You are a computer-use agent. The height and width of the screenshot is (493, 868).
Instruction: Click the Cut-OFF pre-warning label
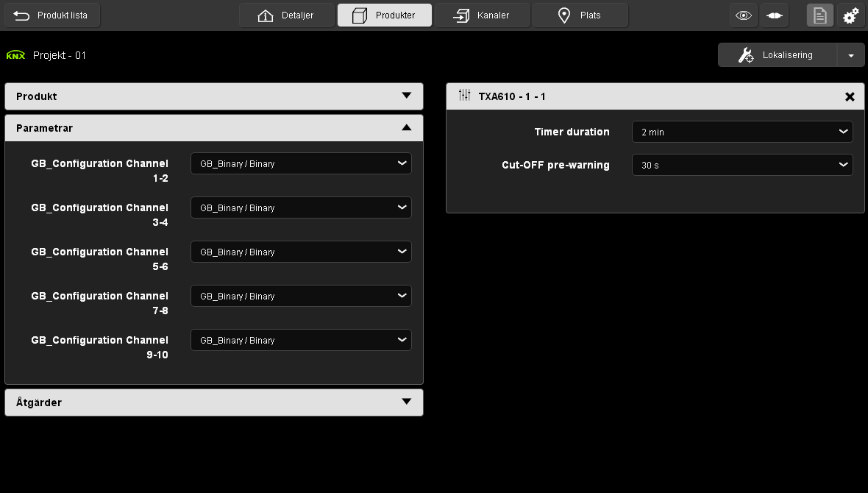(x=555, y=165)
